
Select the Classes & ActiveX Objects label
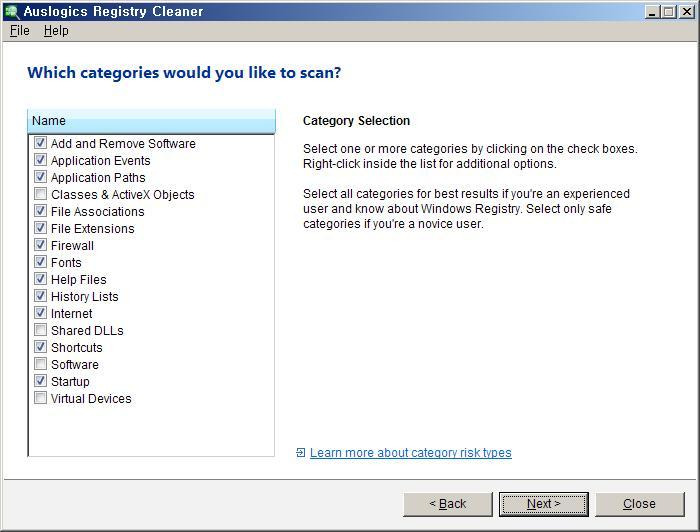pos(123,195)
